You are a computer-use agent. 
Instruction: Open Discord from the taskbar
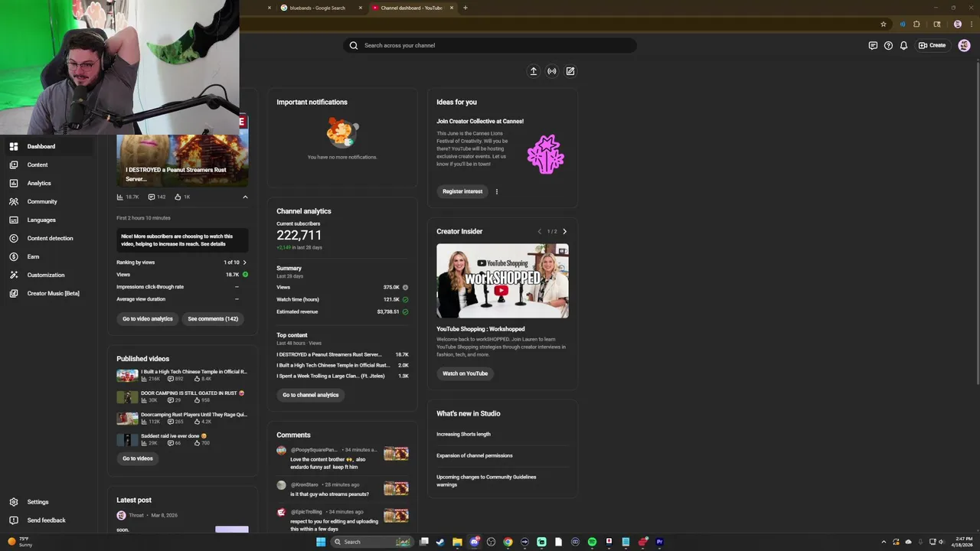click(x=474, y=542)
